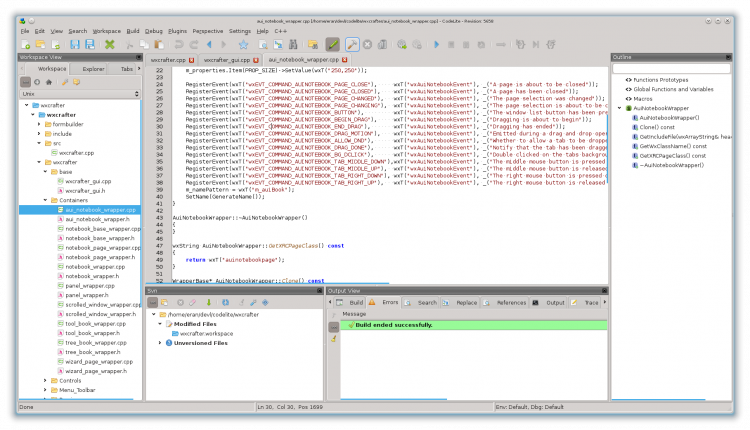The width and height of the screenshot is (750, 430).
Task: Click the workspace tree's horizontal scrollbar
Action: [x=76, y=399]
